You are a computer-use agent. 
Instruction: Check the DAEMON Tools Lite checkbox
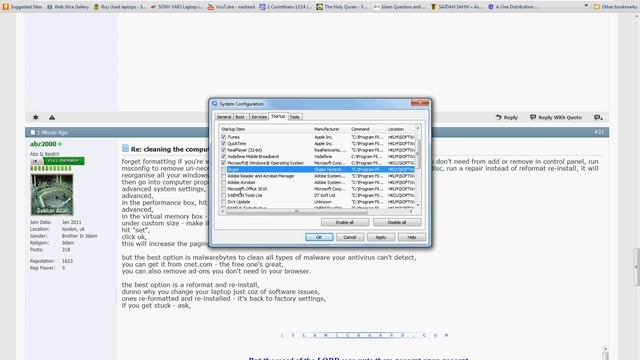point(223,196)
